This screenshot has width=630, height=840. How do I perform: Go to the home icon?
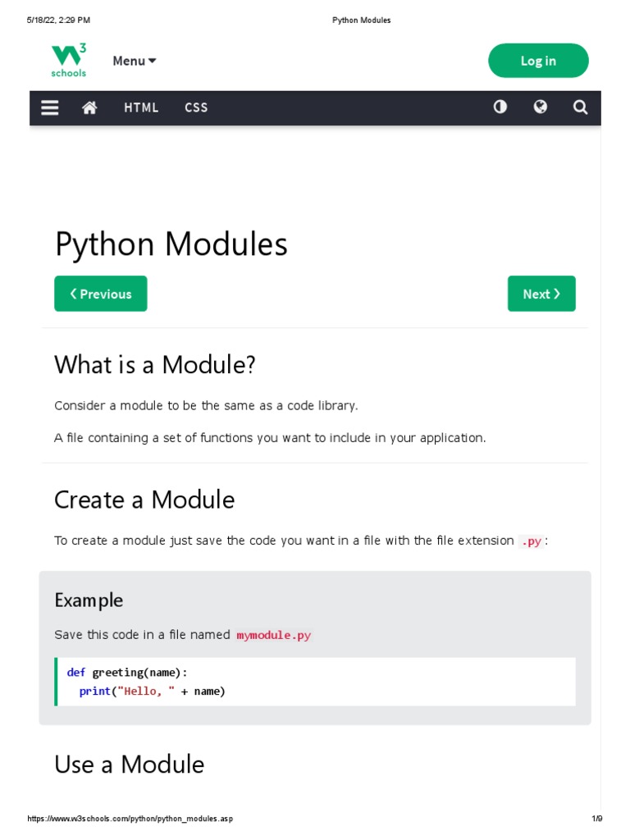click(x=89, y=107)
